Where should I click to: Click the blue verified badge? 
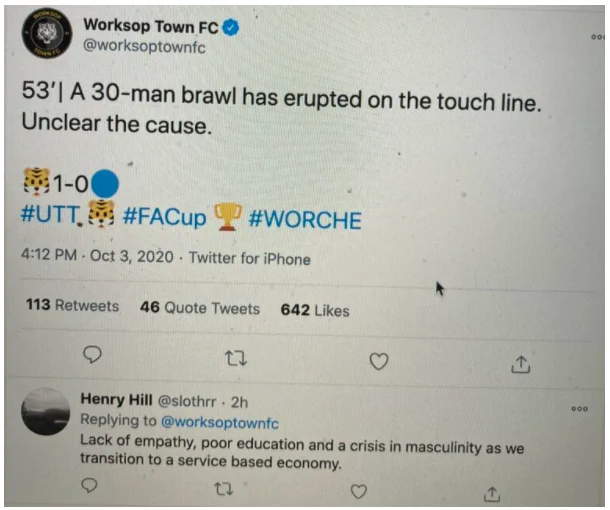231,28
